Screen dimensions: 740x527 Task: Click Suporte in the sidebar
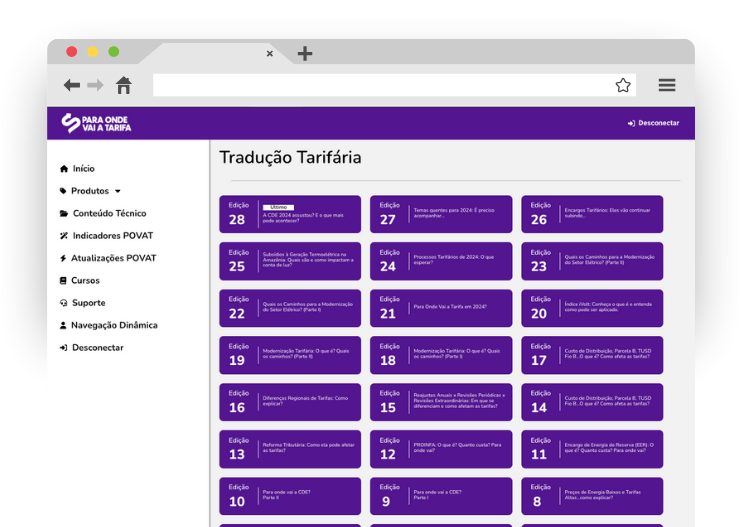[x=88, y=303]
